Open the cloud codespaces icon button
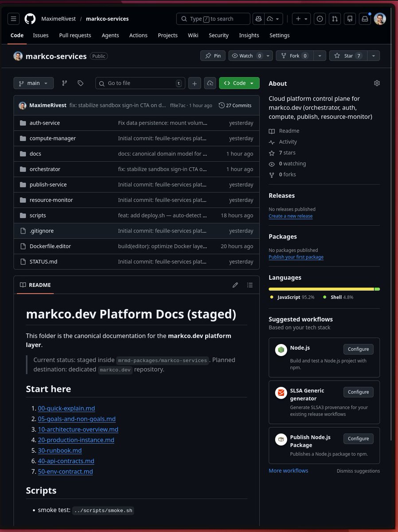 [x=210, y=83]
